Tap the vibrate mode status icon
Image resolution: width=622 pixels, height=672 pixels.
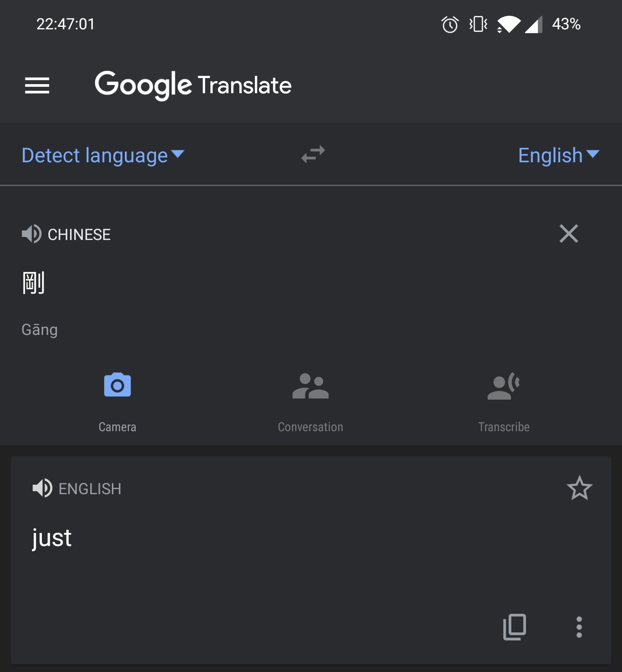pos(478,24)
